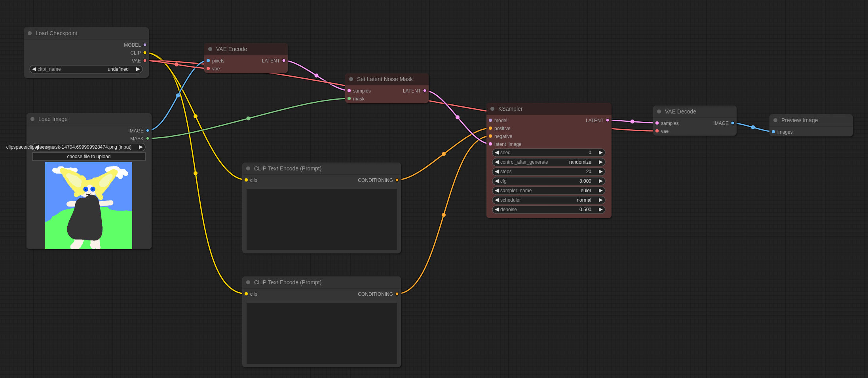Image resolution: width=868 pixels, height=378 pixels.
Task: Open the sampler_name selector showing euler
Action: click(549, 190)
